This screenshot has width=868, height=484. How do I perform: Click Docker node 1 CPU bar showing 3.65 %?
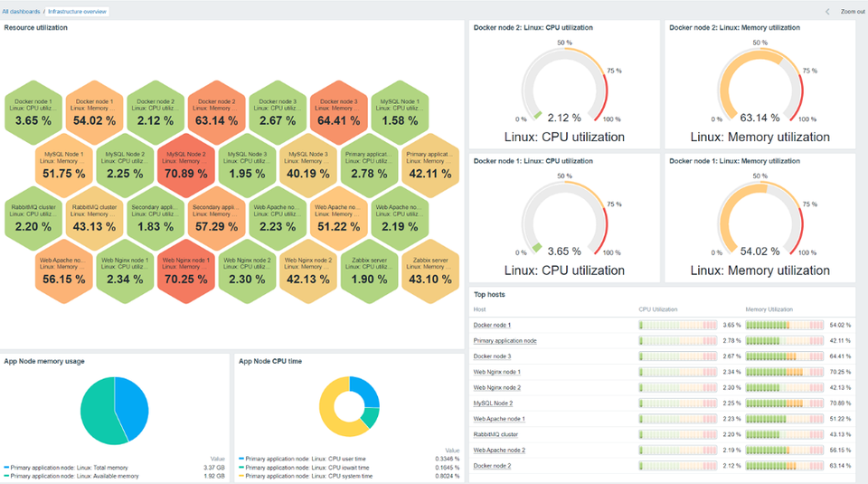[677, 325]
